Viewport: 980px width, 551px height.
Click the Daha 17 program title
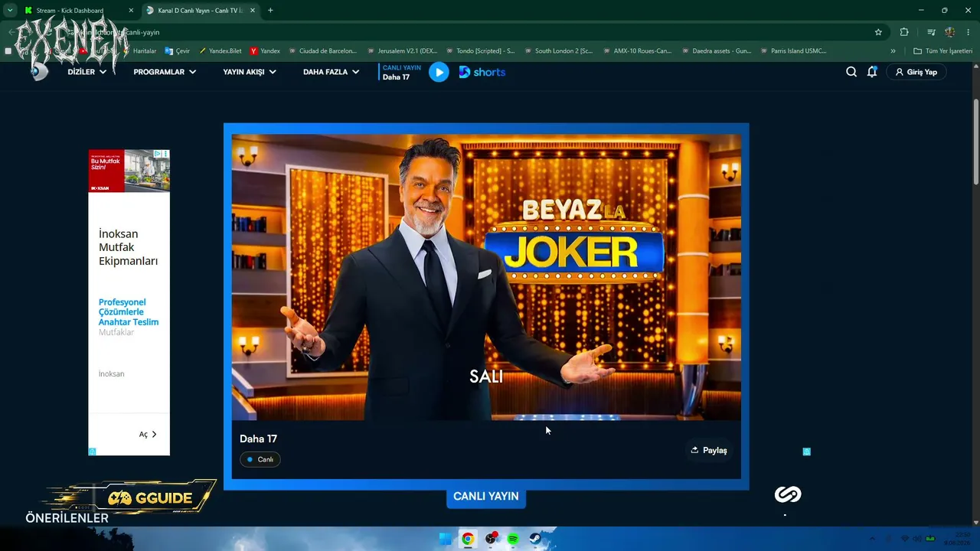coord(258,439)
